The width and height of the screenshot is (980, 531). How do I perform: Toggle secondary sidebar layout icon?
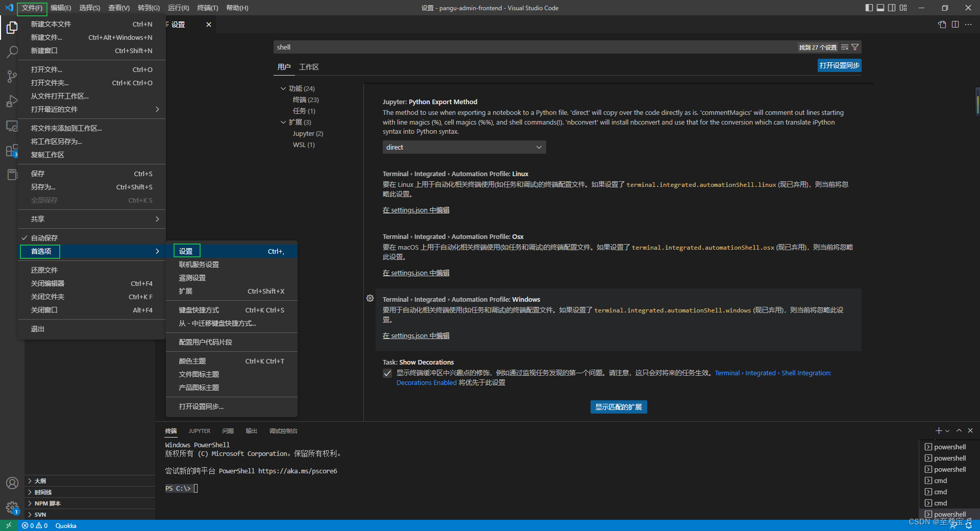[892, 8]
